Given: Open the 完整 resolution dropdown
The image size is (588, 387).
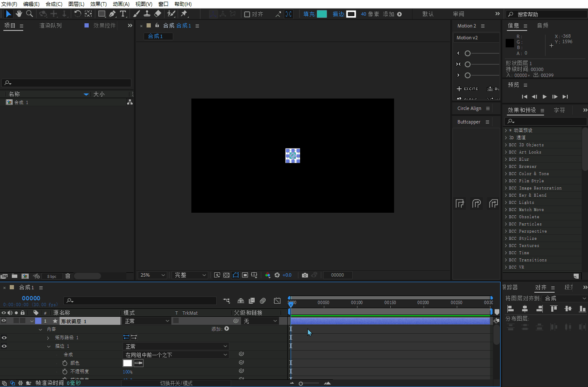Looking at the screenshot, I should (191, 275).
